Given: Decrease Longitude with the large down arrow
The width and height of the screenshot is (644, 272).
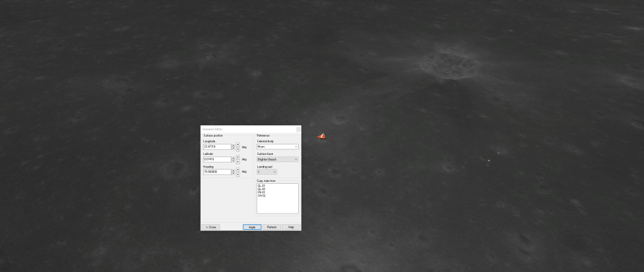Looking at the screenshot, I should pyautogui.click(x=238, y=149).
